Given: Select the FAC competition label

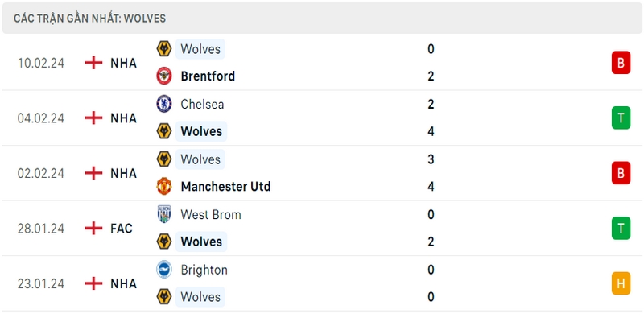Looking at the screenshot, I should (122, 229).
